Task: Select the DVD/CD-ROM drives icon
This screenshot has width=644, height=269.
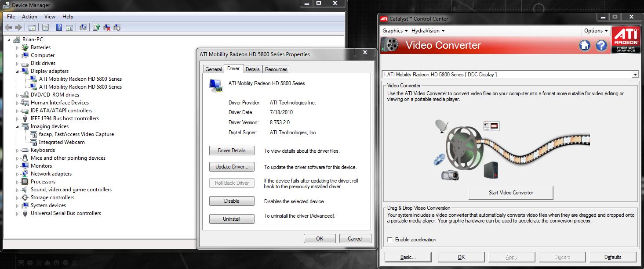Action: pyautogui.click(x=25, y=95)
